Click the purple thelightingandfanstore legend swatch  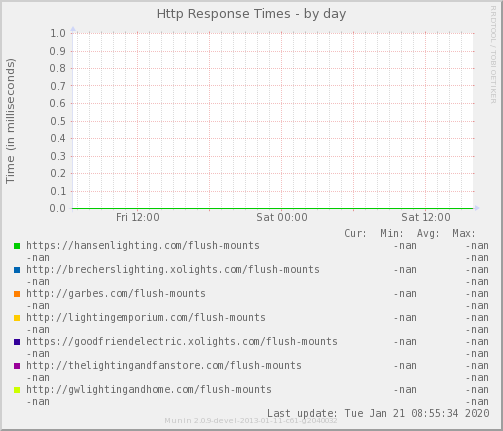pos(17,366)
